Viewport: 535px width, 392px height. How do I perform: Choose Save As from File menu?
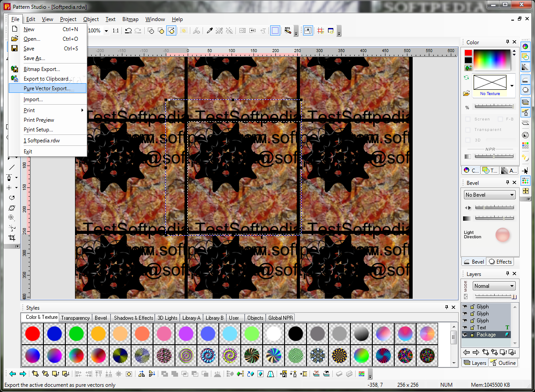click(47, 58)
